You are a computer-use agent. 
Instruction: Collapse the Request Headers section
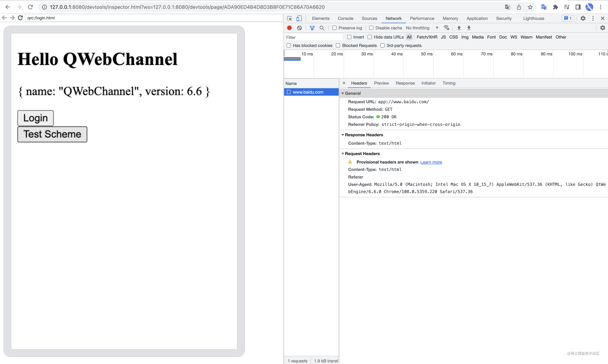coord(343,153)
